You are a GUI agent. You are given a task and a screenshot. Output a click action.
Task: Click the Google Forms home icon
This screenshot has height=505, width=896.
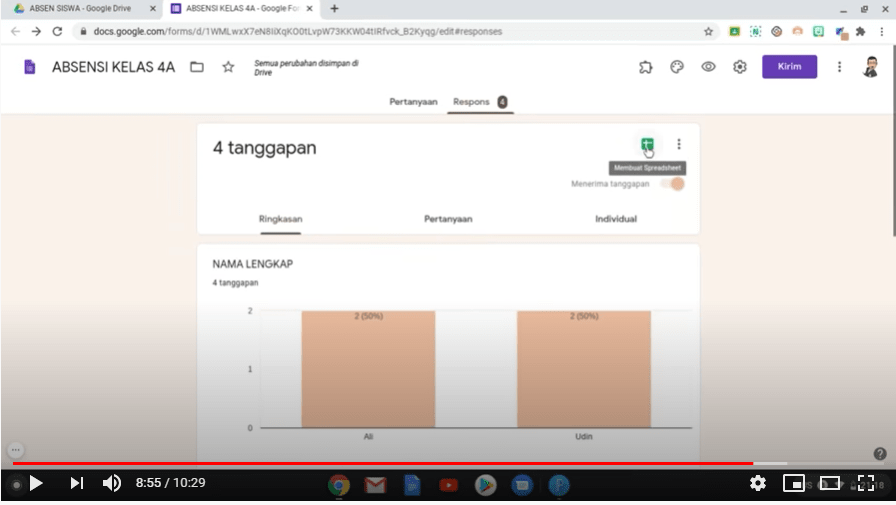pyautogui.click(x=30, y=67)
